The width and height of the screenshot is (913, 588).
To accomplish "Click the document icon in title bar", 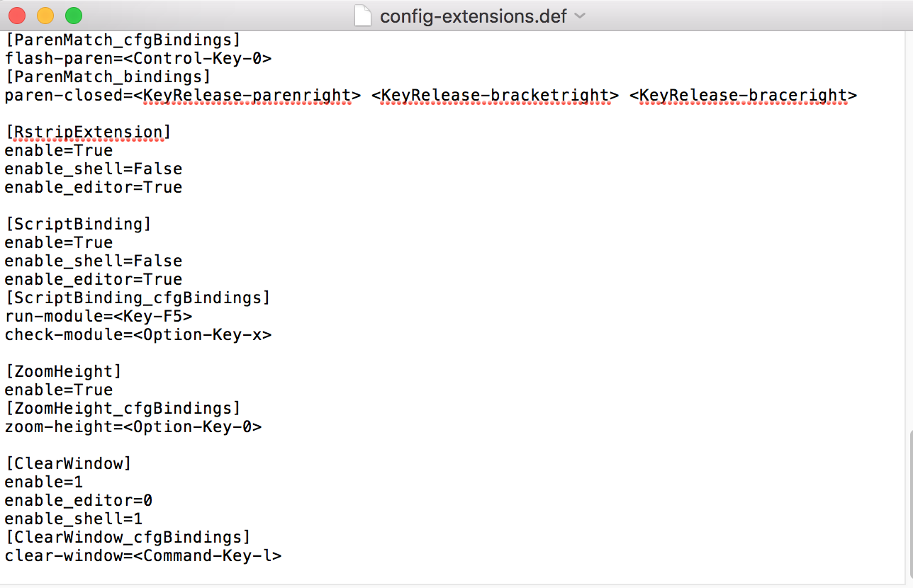I will [362, 16].
